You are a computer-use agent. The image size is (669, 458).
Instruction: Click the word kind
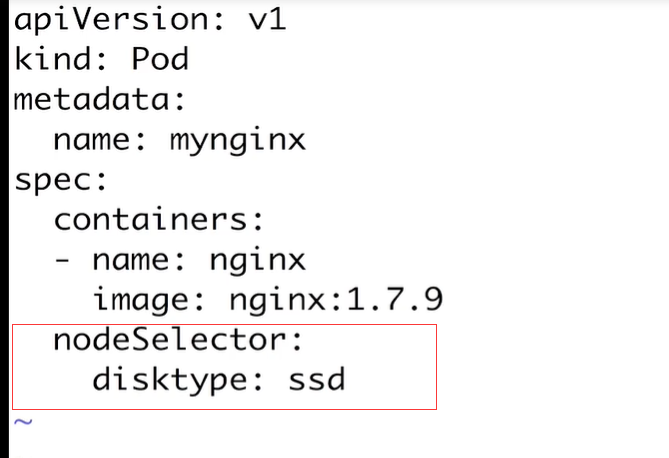51,59
